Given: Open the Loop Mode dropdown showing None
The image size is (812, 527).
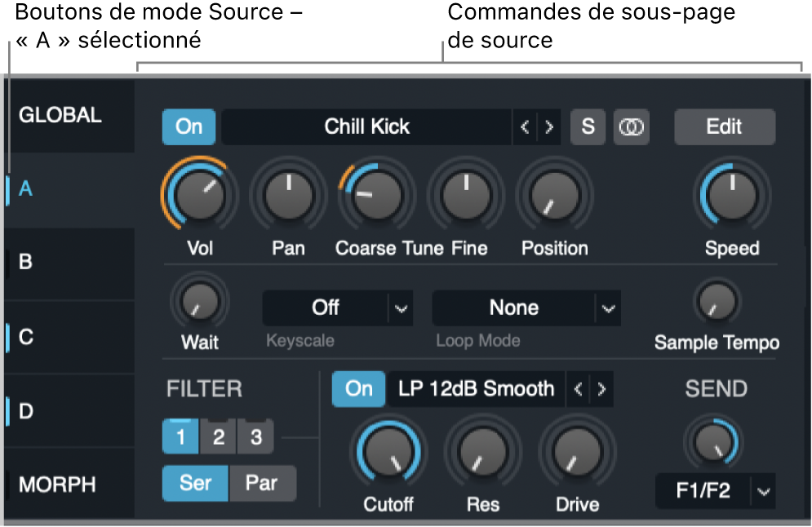Looking at the screenshot, I should tap(526, 308).
